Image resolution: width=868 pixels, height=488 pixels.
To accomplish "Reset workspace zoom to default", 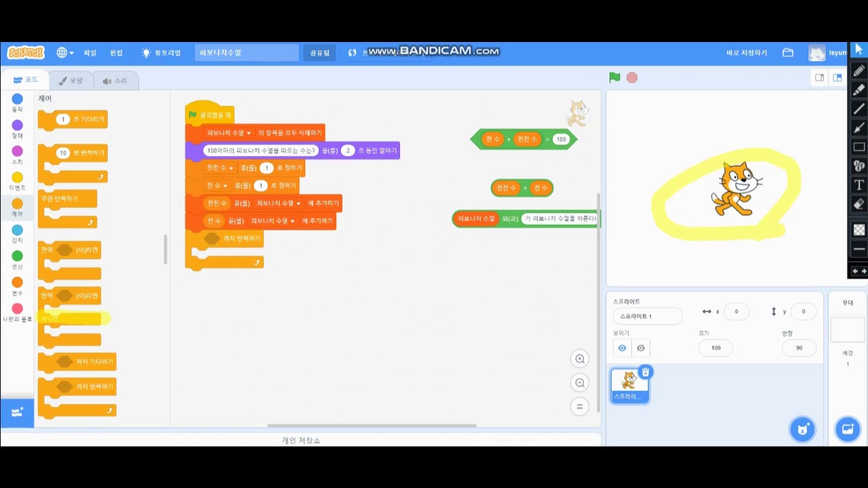I will tap(580, 407).
